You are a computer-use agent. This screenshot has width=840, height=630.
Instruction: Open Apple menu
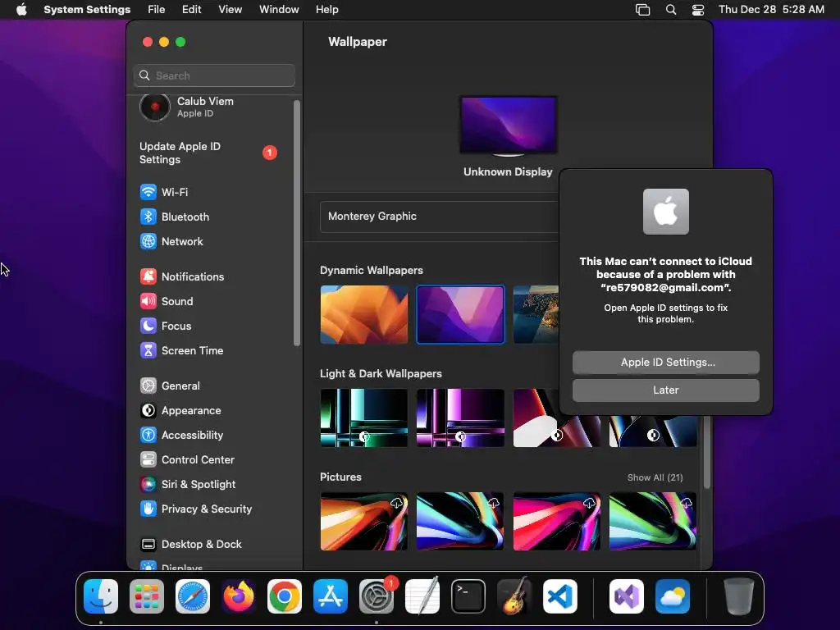[x=21, y=10]
